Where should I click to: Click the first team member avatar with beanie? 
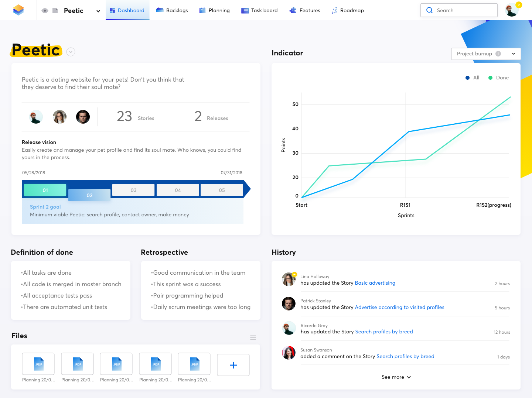36,117
